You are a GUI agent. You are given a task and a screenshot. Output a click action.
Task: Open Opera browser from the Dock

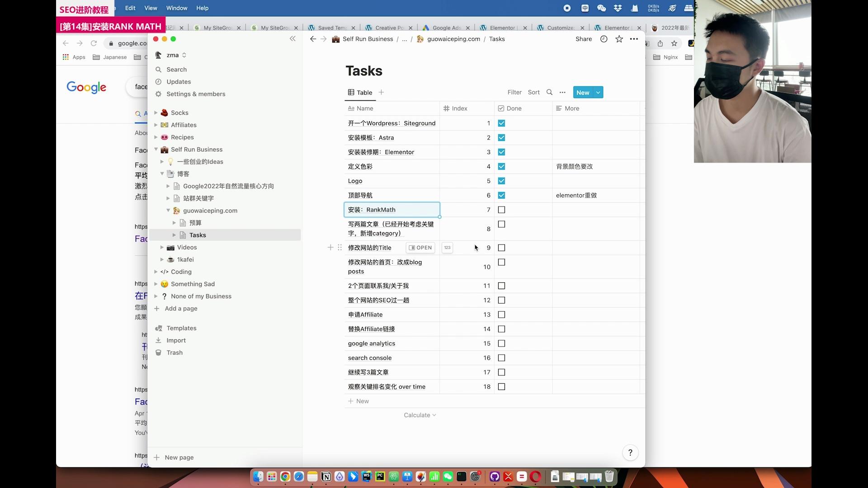pyautogui.click(x=536, y=476)
